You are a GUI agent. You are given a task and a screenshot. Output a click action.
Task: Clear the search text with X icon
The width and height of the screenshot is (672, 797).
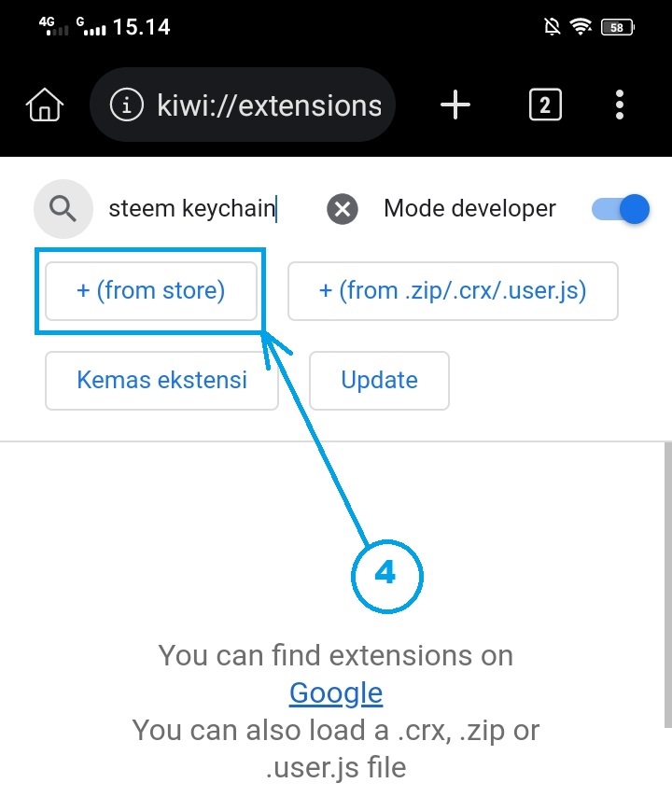click(343, 209)
